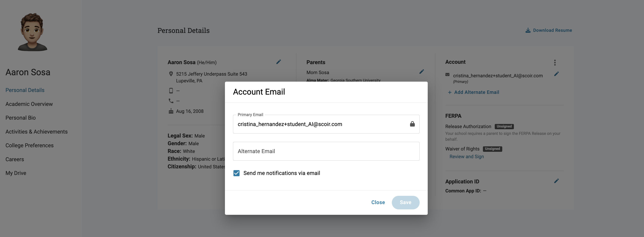Click Mom Sosa parent name

pos(318,72)
